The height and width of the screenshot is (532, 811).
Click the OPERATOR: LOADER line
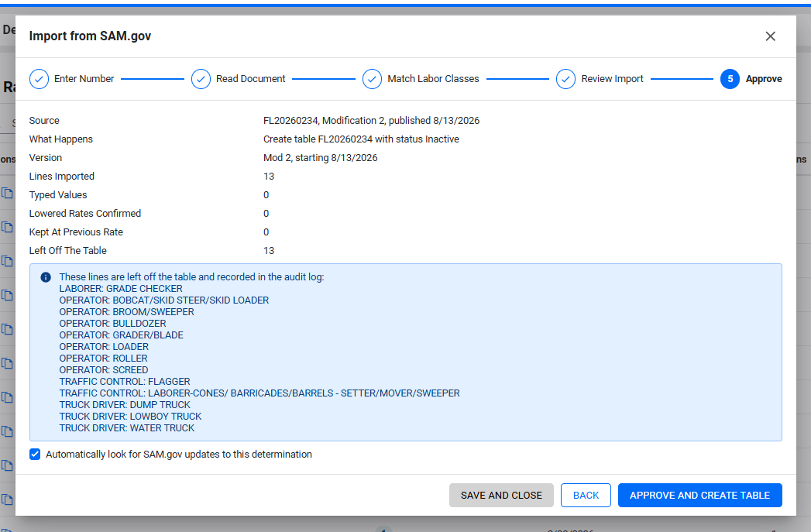(x=104, y=347)
